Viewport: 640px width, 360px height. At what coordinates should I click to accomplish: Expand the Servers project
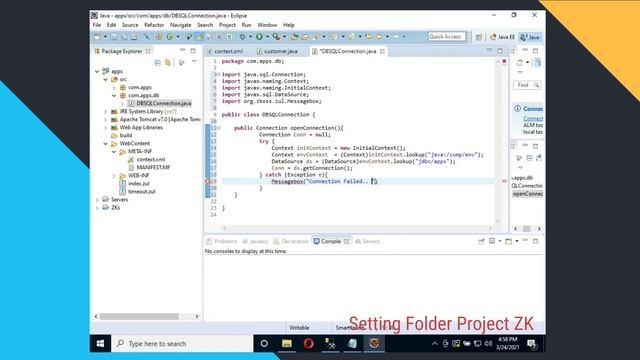point(97,200)
